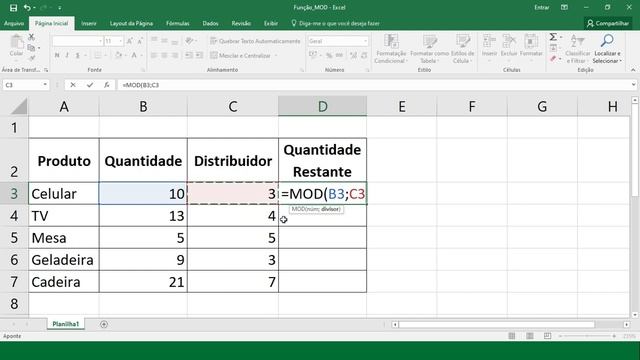
Task: Click the Copy icon
Action: tap(31, 48)
